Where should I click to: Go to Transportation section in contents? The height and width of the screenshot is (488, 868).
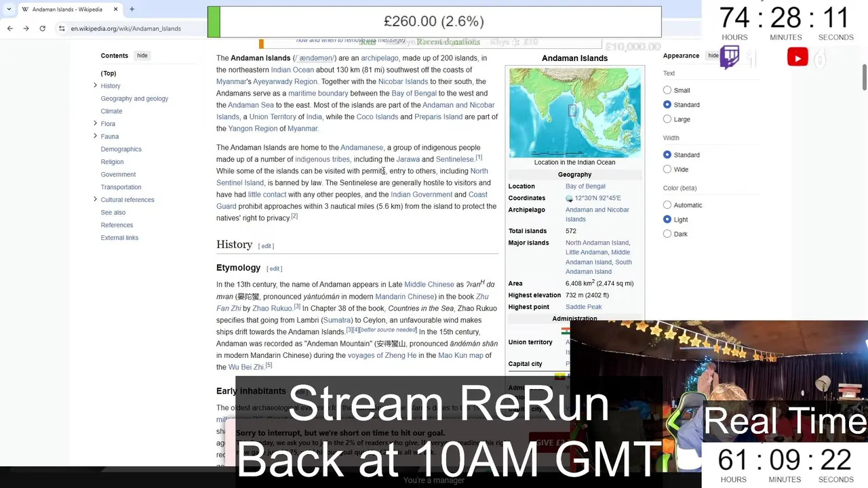121,187
